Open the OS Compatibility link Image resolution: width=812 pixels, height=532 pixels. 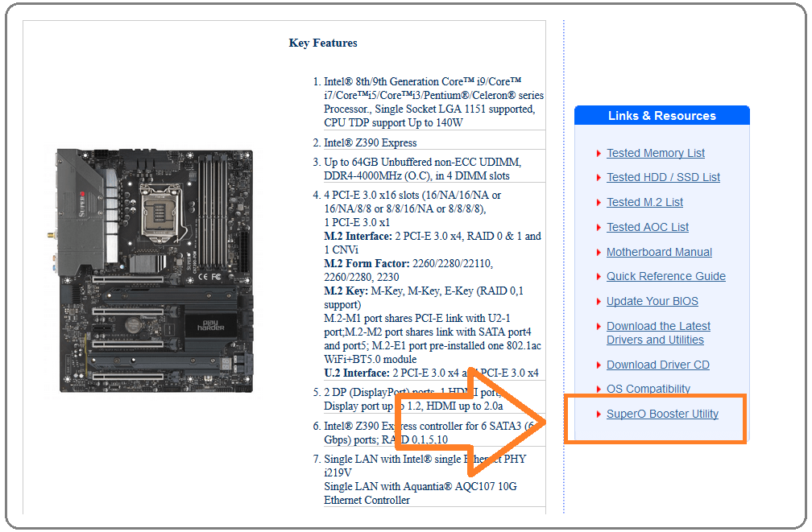(x=648, y=389)
